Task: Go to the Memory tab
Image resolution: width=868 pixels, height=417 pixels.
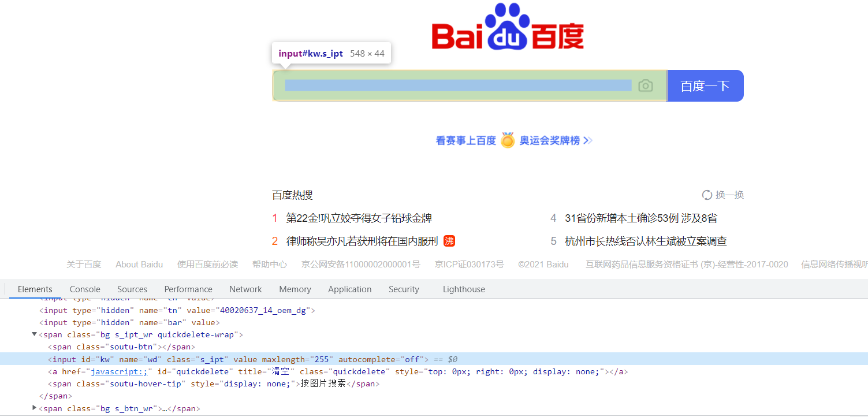Action: point(295,289)
